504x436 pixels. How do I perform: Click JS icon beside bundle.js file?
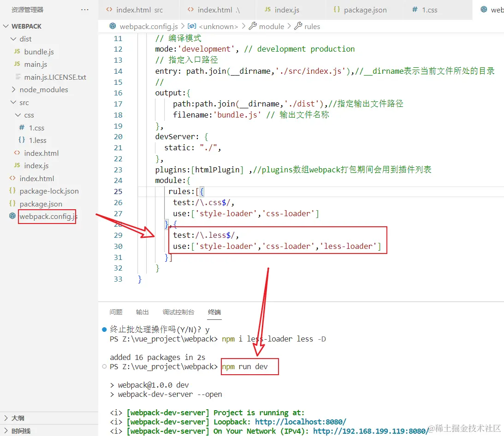pyautogui.click(x=17, y=52)
